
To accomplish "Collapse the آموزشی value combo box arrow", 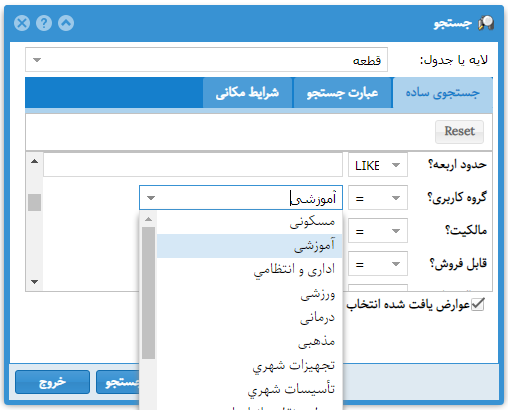I will (x=151, y=198).
